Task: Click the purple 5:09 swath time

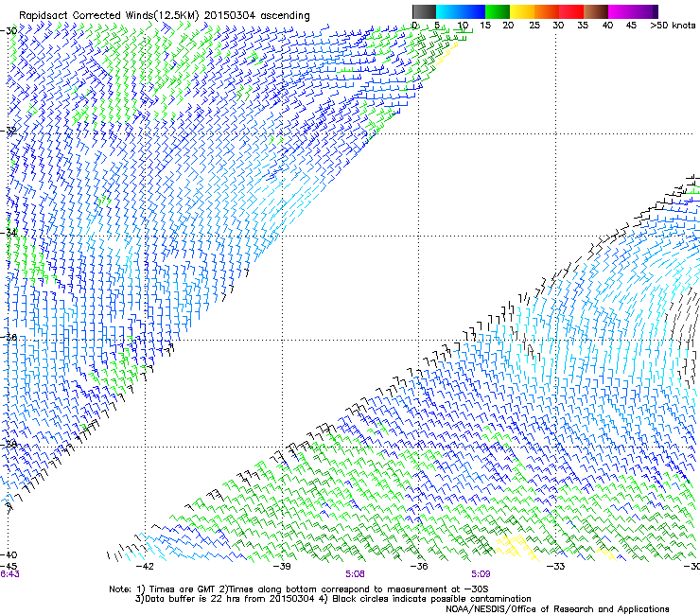Action: [481, 574]
